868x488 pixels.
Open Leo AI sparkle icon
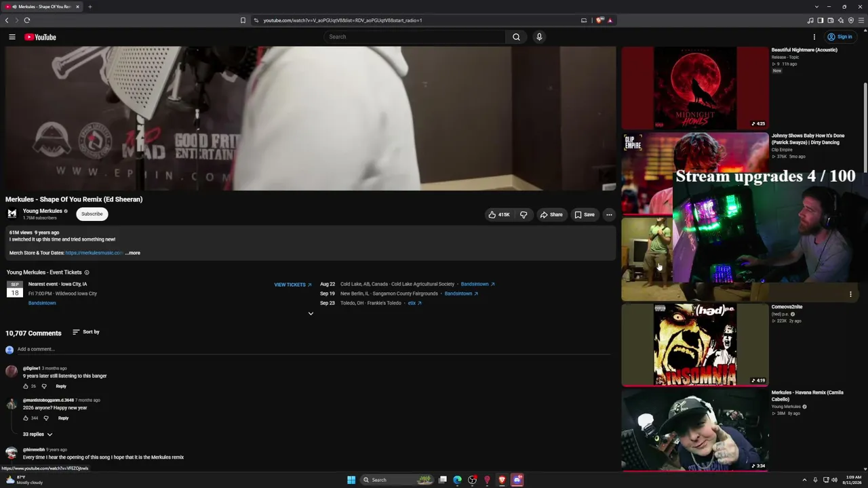tap(841, 20)
